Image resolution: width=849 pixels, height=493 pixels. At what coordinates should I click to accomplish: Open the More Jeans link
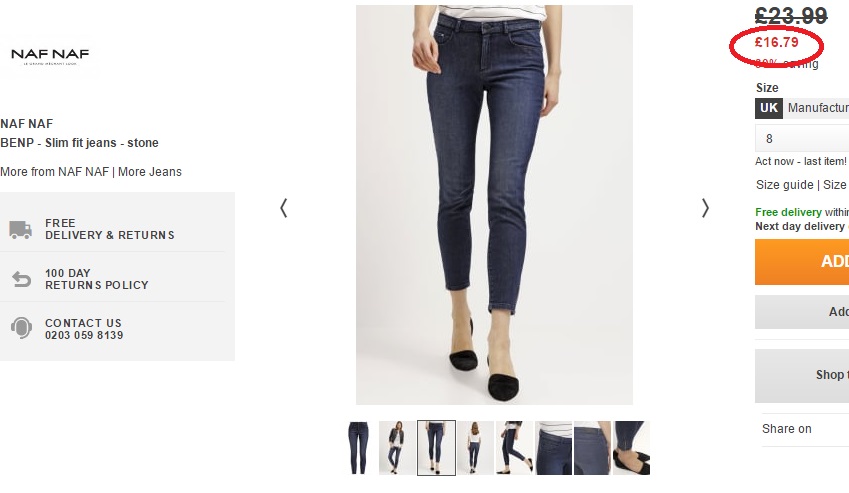pos(150,172)
